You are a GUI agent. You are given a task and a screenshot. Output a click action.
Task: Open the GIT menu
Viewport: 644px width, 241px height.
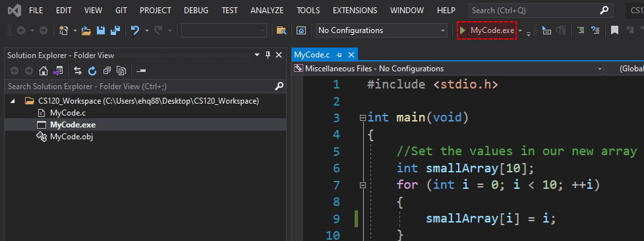pyautogui.click(x=121, y=11)
